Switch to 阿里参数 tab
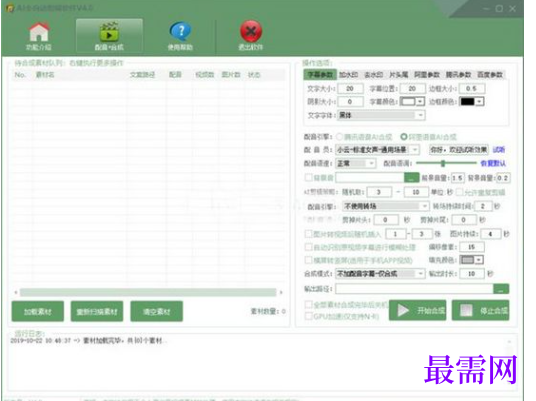Viewport: 536px width, 401px height. [x=427, y=75]
